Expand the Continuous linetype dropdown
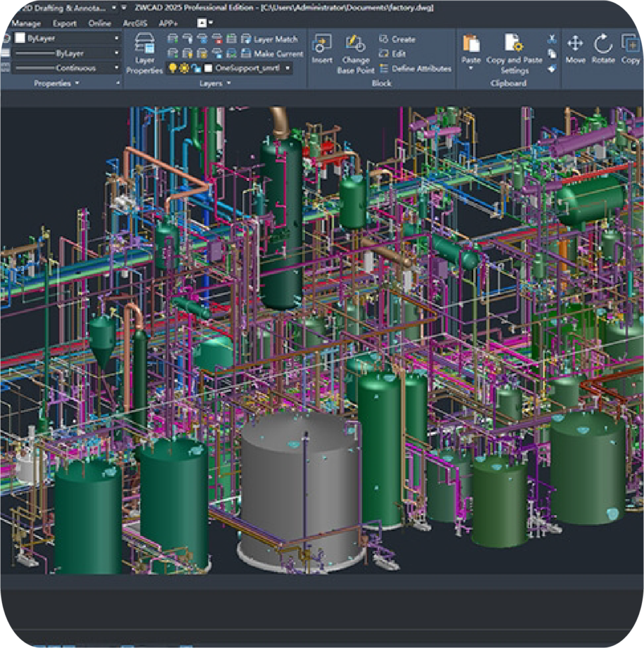Image resolution: width=644 pixels, height=648 pixels. [116, 68]
